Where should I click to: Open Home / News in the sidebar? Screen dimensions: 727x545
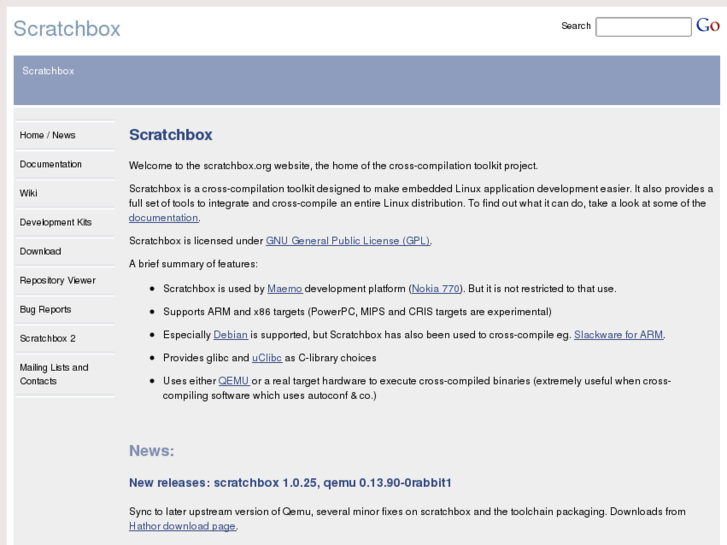point(47,135)
